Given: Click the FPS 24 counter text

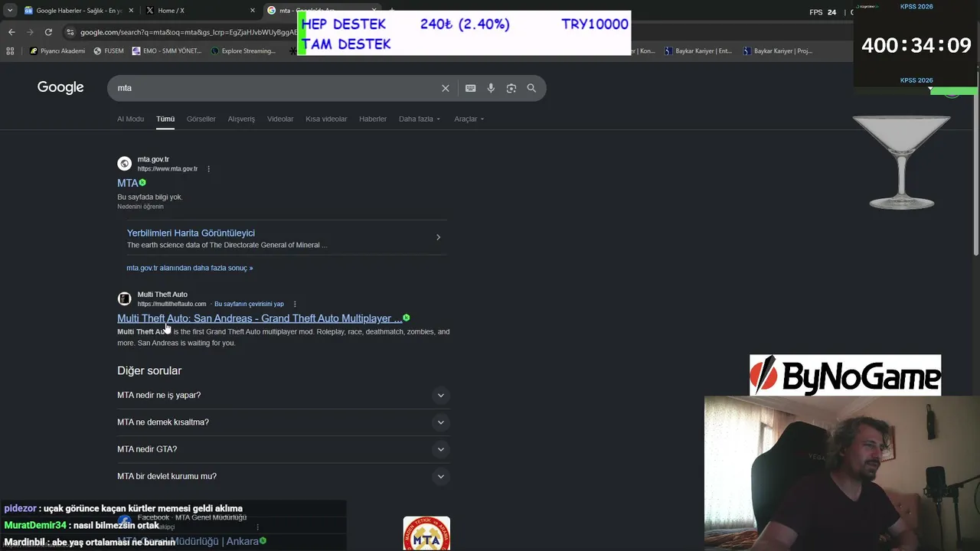Looking at the screenshot, I should coord(823,12).
